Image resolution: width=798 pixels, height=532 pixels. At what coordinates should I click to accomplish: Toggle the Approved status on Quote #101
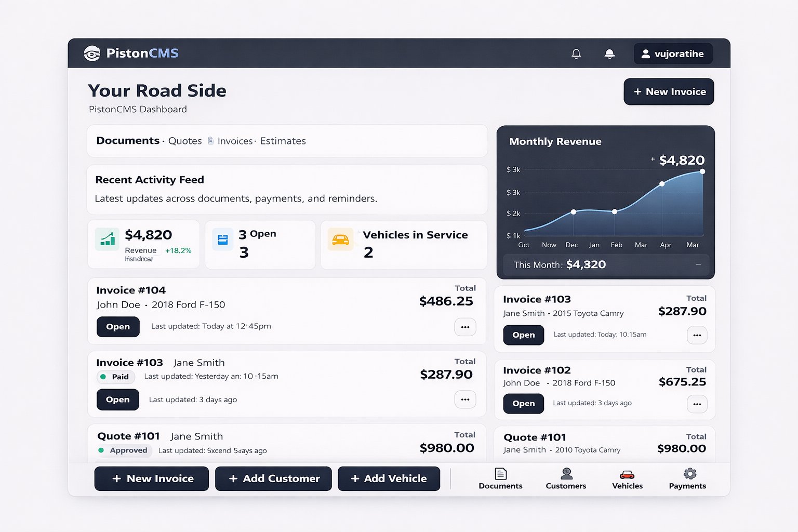click(x=123, y=450)
